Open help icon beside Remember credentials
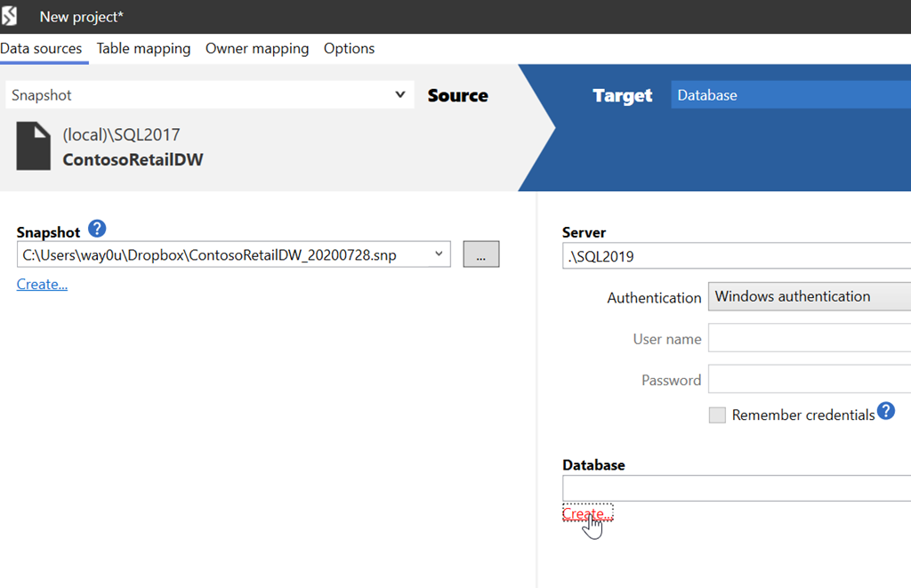The height and width of the screenshot is (588, 911). point(886,410)
